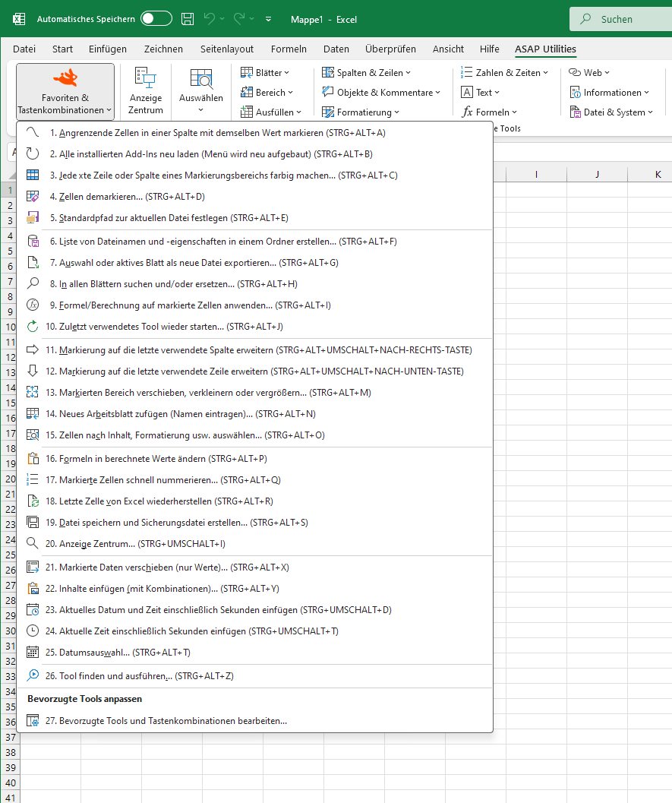Click the Zellen nach Inhalt auswählen icon
Image resolution: width=672 pixels, height=803 pixels.
coord(32,435)
